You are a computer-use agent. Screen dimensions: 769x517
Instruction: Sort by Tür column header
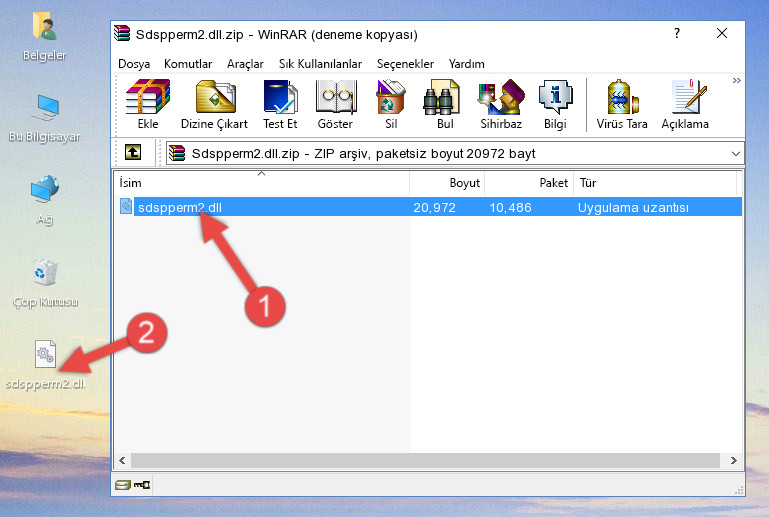(x=655, y=182)
